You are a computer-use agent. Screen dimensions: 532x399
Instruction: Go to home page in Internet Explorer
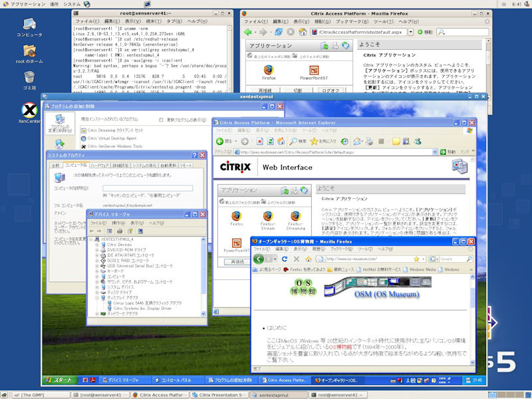tap(281, 141)
